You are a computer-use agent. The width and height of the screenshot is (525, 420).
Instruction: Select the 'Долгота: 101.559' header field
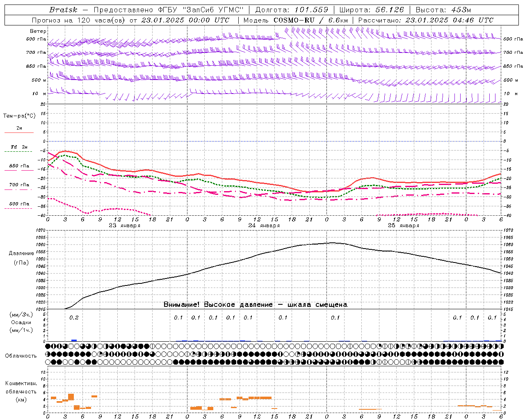point(292,10)
